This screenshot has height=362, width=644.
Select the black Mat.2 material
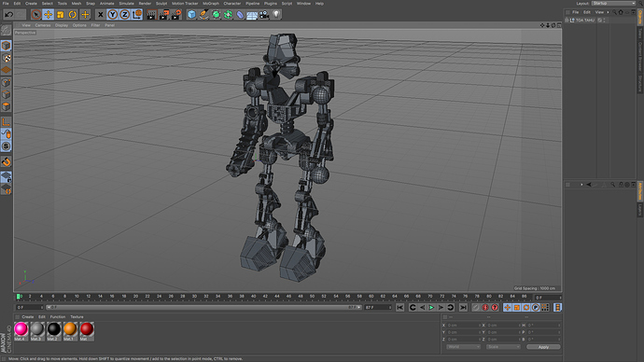tap(53, 331)
